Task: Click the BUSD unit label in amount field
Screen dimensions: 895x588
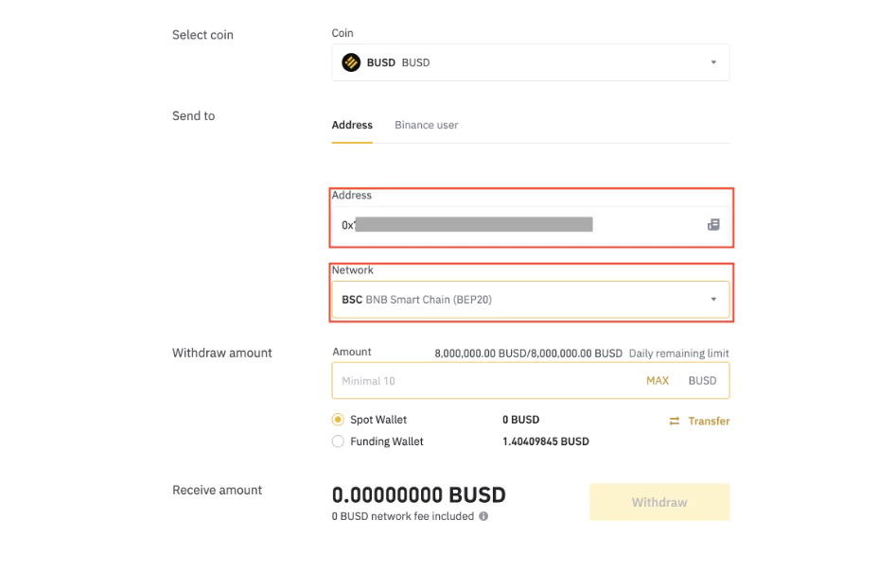Action: point(702,380)
